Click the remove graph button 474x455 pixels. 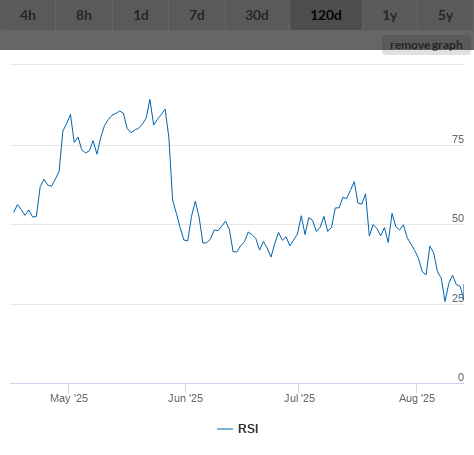point(426,45)
